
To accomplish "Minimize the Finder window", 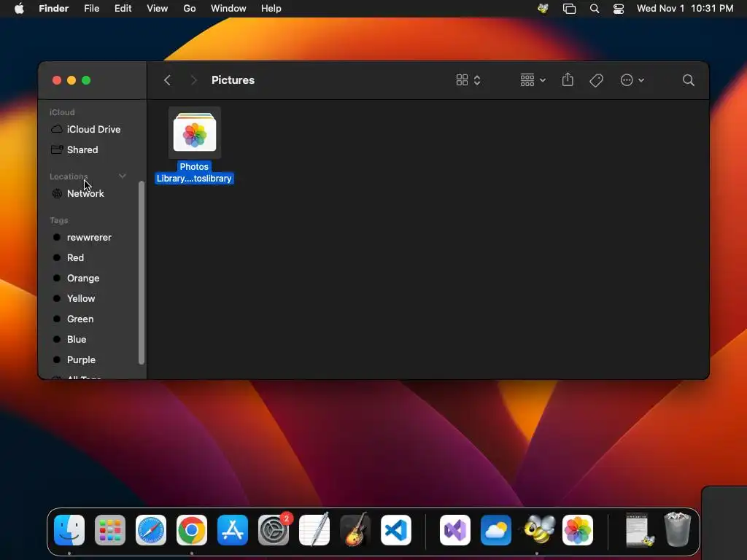I will (x=71, y=80).
